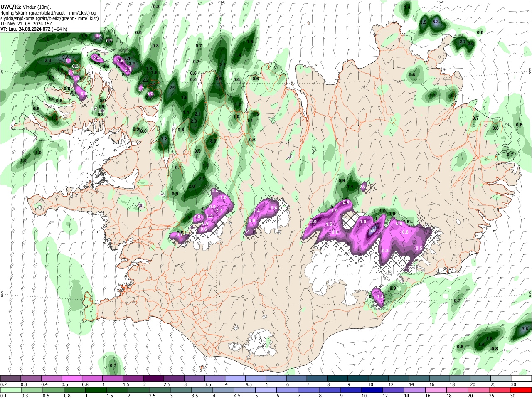Click the '2.6' precipitation value on the map
Image resolution: width=532 pixels, height=399 pixels.
[x=219, y=79]
